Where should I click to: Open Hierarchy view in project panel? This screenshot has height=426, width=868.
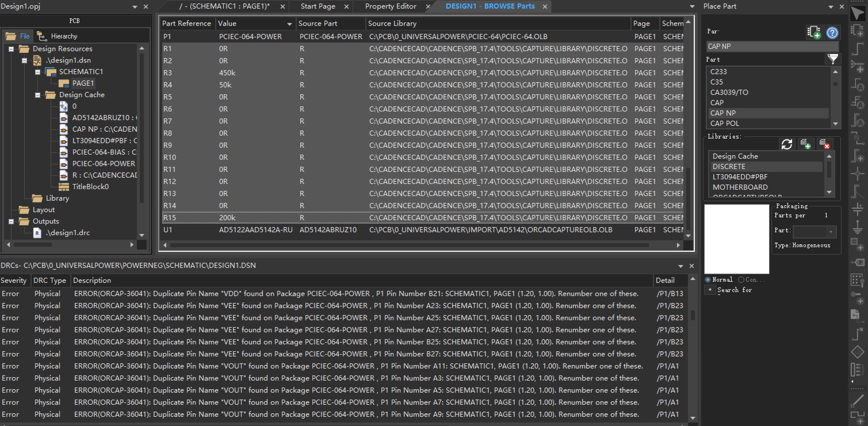[x=57, y=36]
